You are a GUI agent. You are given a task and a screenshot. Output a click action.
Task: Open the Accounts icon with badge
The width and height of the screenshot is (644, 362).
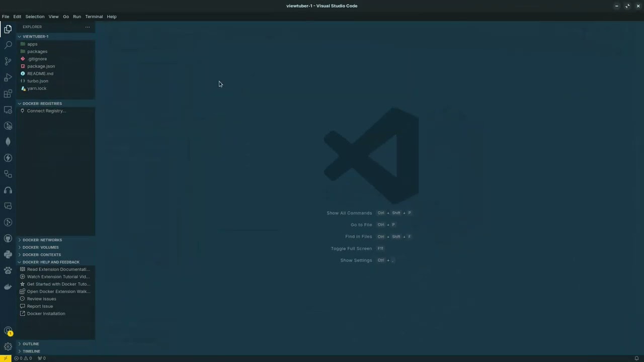[x=8, y=331]
